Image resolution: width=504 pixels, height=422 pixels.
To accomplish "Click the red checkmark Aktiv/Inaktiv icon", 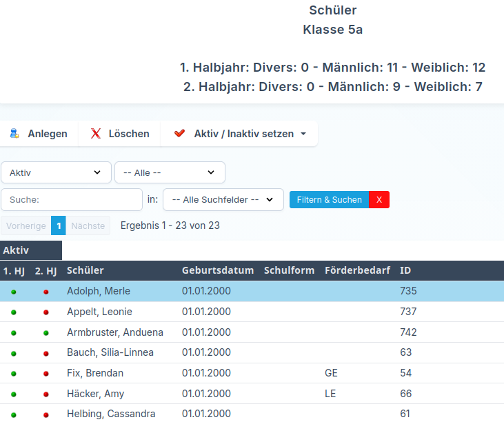I will coord(180,134).
